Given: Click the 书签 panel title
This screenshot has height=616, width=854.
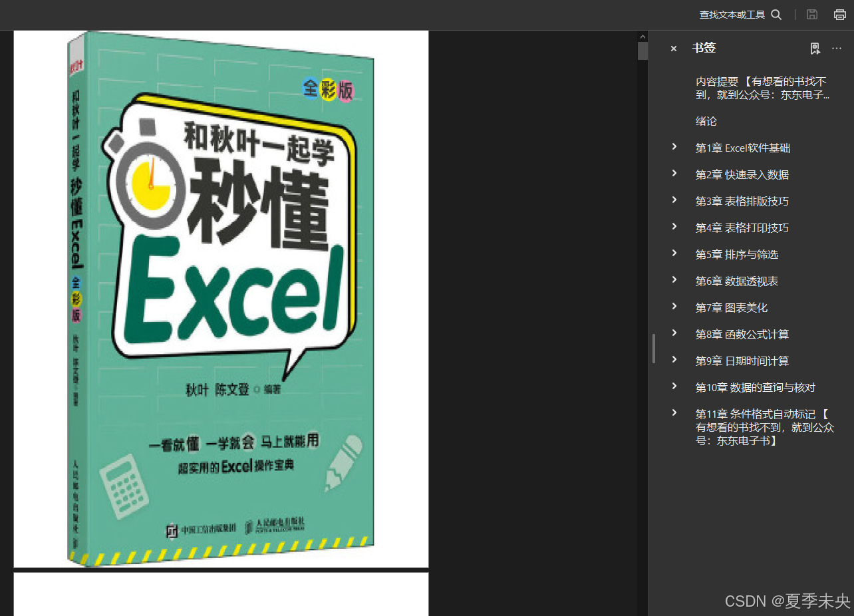Looking at the screenshot, I should 704,48.
